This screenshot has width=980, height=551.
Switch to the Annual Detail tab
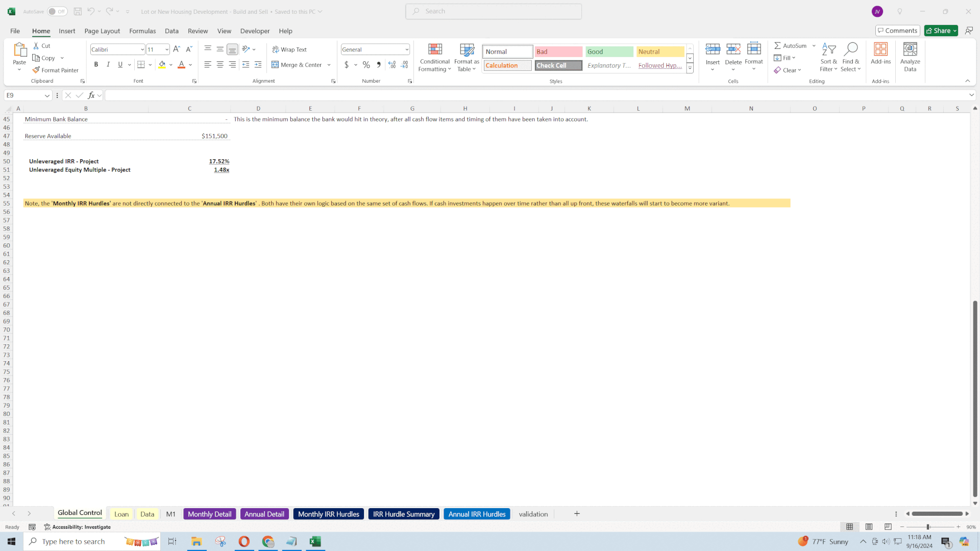[264, 513]
